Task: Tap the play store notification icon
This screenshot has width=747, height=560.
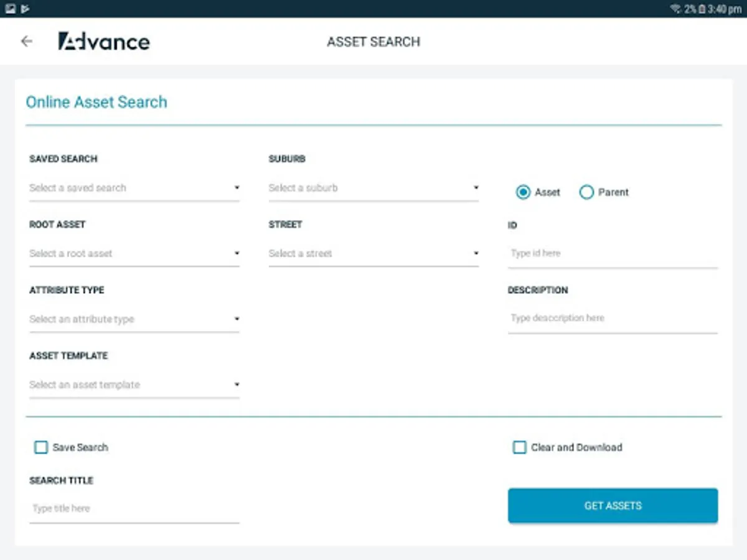Action: click(25, 9)
